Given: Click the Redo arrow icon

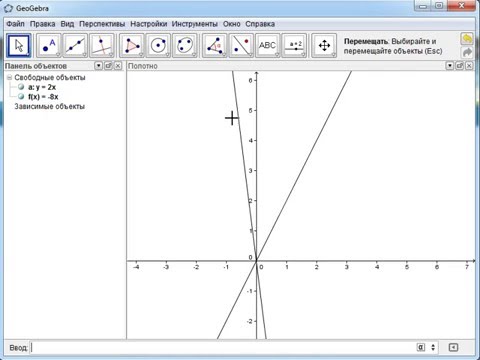Looking at the screenshot, I should pyautogui.click(x=467, y=52).
